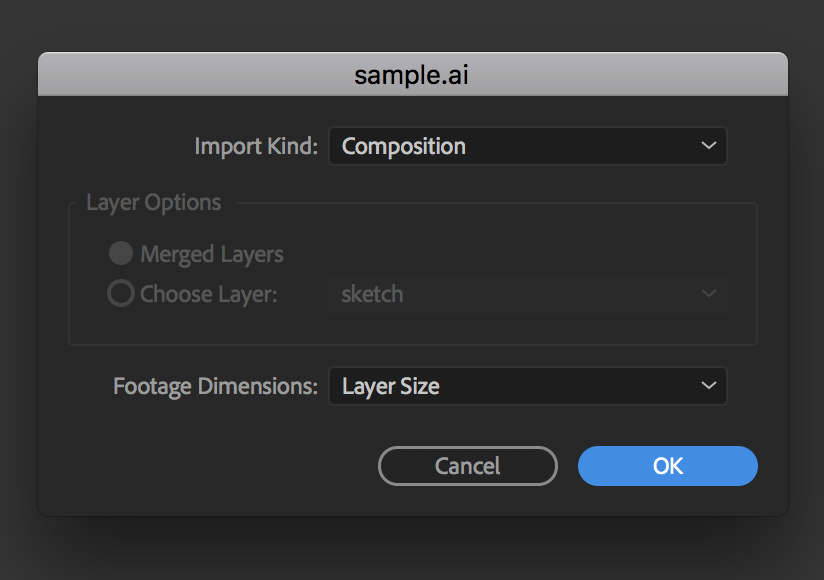824x580 pixels.
Task: Click the Merged Layers label text
Action: coord(212,255)
